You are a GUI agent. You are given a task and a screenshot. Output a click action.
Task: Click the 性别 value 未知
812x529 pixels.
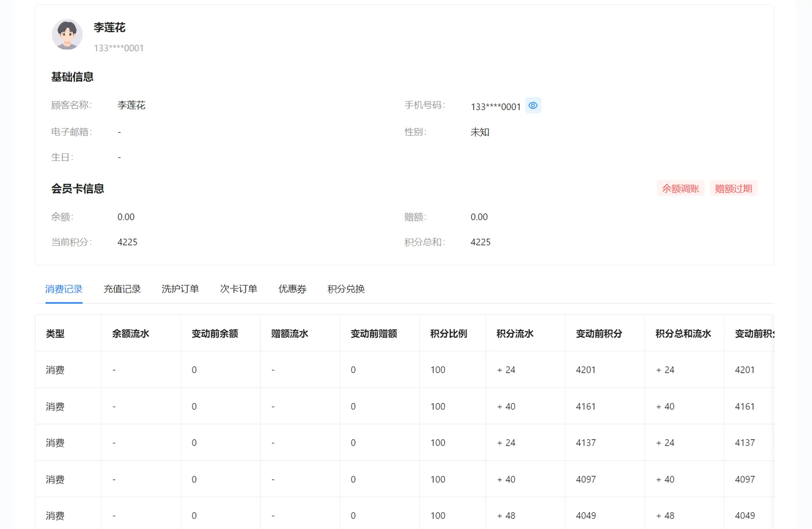pyautogui.click(x=480, y=132)
